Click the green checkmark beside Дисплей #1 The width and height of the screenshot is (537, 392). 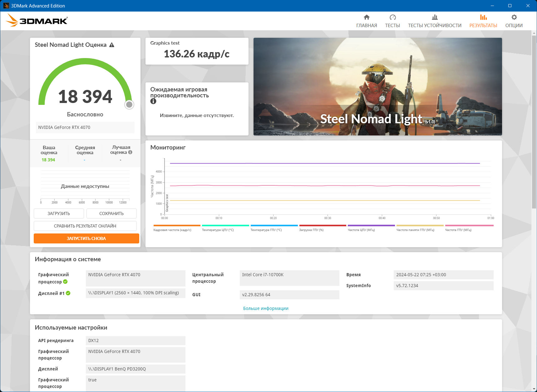tap(68, 293)
